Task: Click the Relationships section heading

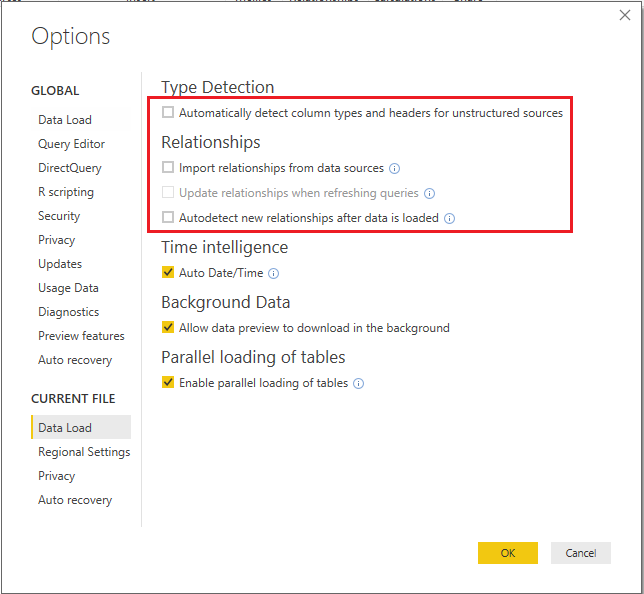Action: pos(211,142)
